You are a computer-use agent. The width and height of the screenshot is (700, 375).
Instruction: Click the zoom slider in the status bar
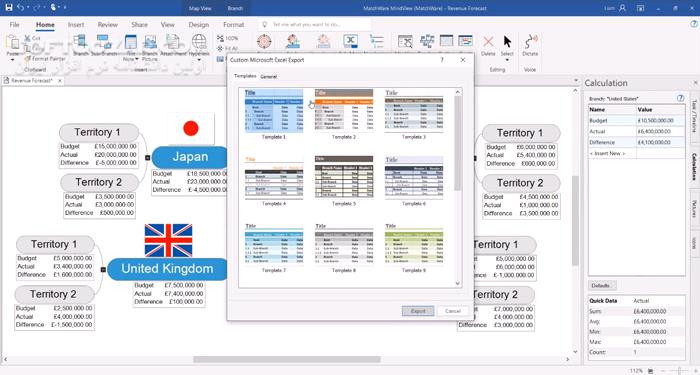679,371
